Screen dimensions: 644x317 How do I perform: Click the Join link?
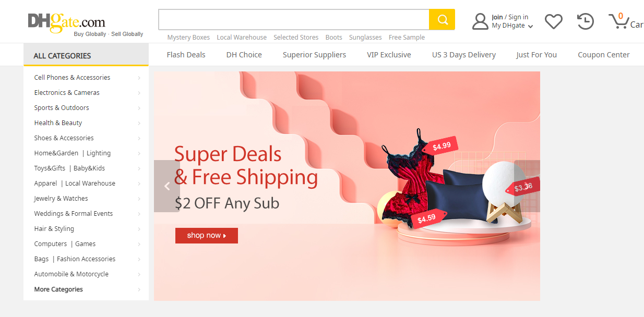tap(497, 17)
